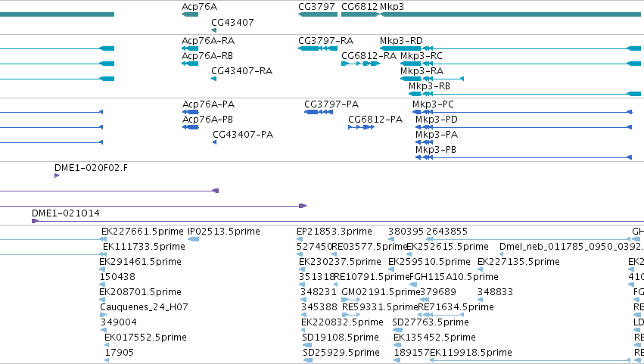Select EST EK291461.5prime
This screenshot has height=364, width=644.
(102, 270)
